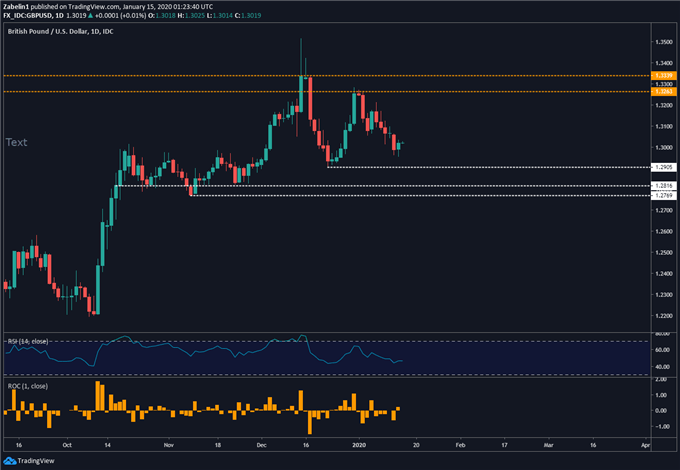
Task: Click the Zabelin1 author name in header
Action: tap(16, 7)
